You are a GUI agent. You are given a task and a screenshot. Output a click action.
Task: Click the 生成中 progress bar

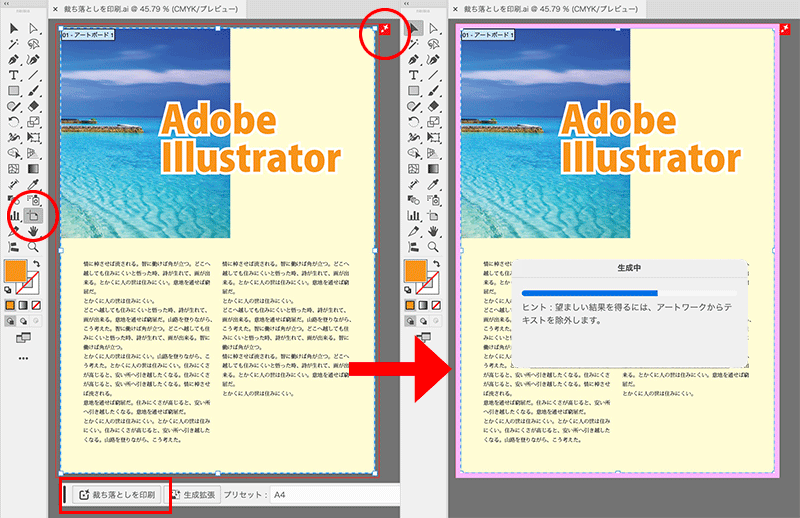tap(629, 293)
